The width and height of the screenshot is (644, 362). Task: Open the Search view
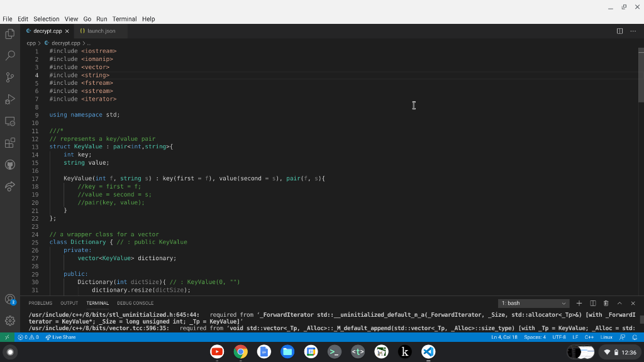coord(10,55)
